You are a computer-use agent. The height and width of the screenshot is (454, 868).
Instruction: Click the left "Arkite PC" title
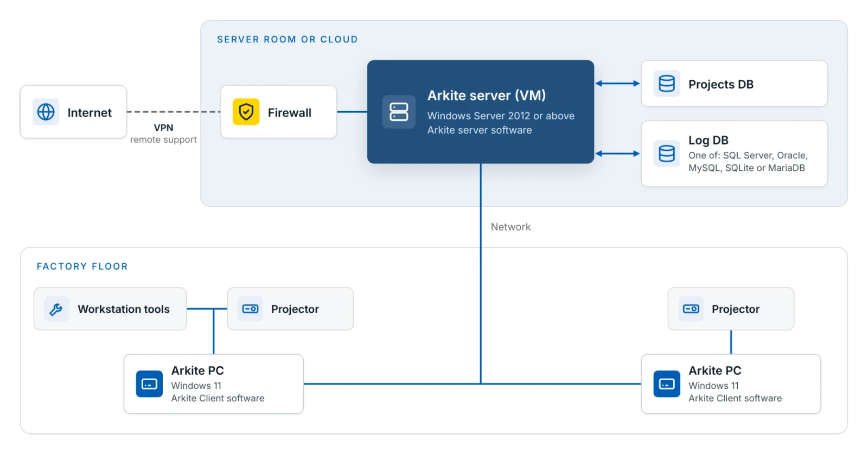(x=197, y=370)
